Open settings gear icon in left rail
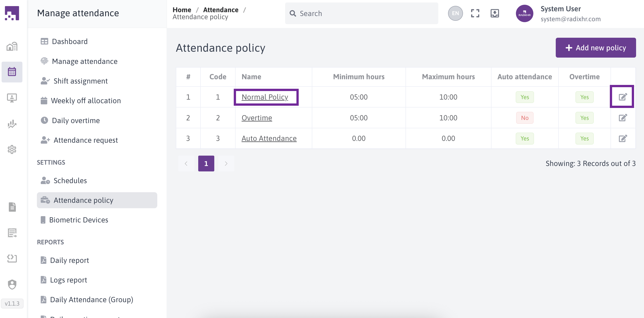Viewport: 644px width, 318px height. coord(12,150)
